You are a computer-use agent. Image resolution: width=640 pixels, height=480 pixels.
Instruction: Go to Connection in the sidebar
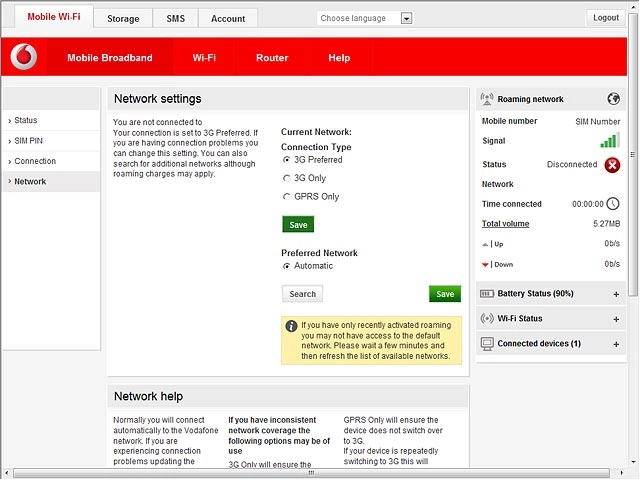[x=51, y=161]
